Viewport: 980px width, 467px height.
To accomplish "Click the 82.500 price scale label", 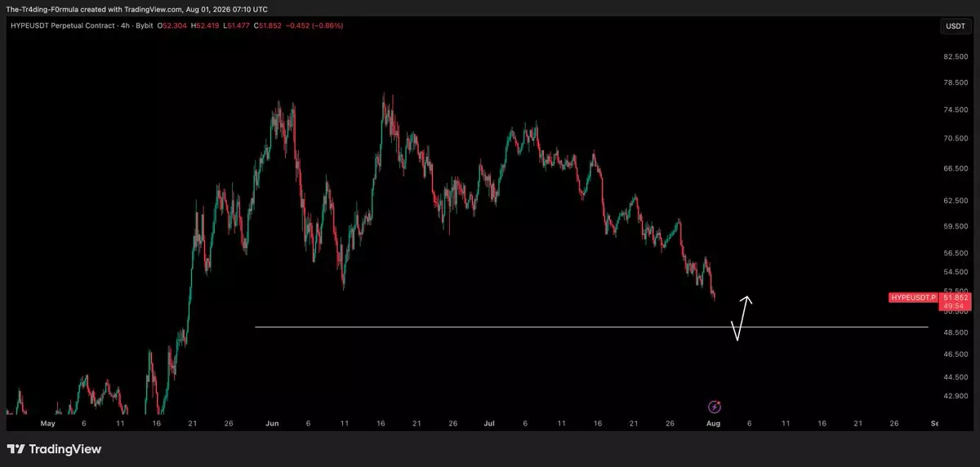I will [x=955, y=57].
